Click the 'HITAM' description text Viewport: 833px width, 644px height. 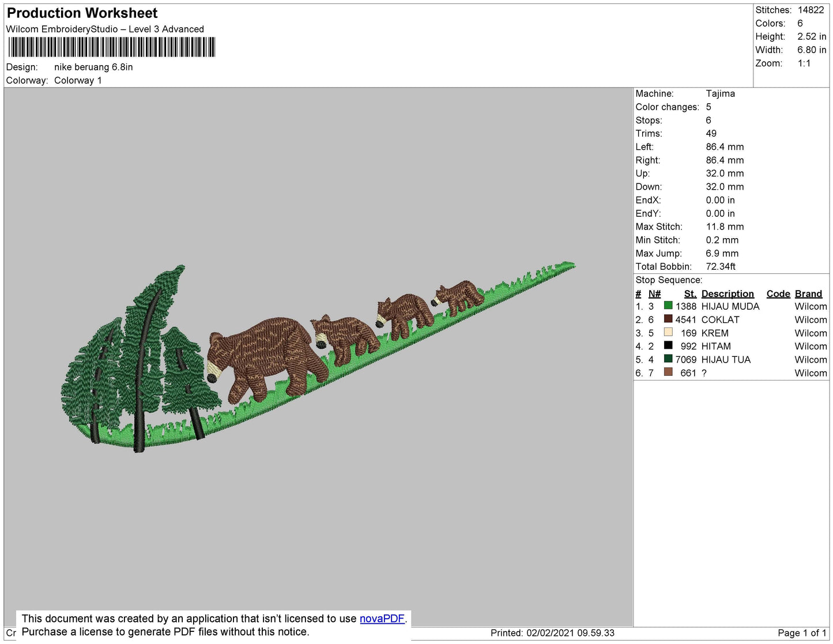point(716,346)
